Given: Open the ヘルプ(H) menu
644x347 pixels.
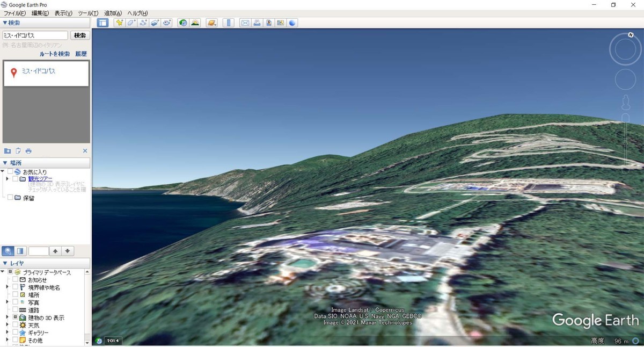Looking at the screenshot, I should click(x=137, y=13).
